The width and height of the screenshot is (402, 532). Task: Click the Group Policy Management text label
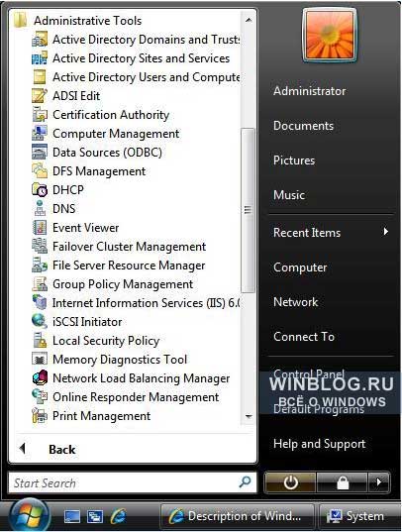[123, 284]
